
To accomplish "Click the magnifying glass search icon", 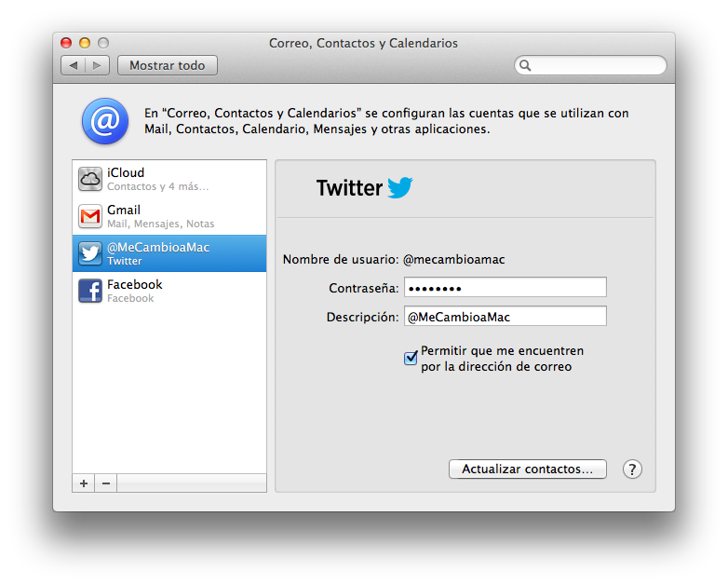I will pos(525,65).
